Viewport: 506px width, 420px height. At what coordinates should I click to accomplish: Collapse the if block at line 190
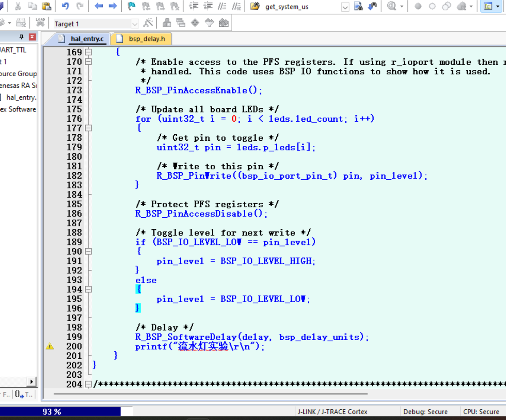pyautogui.click(x=88, y=251)
